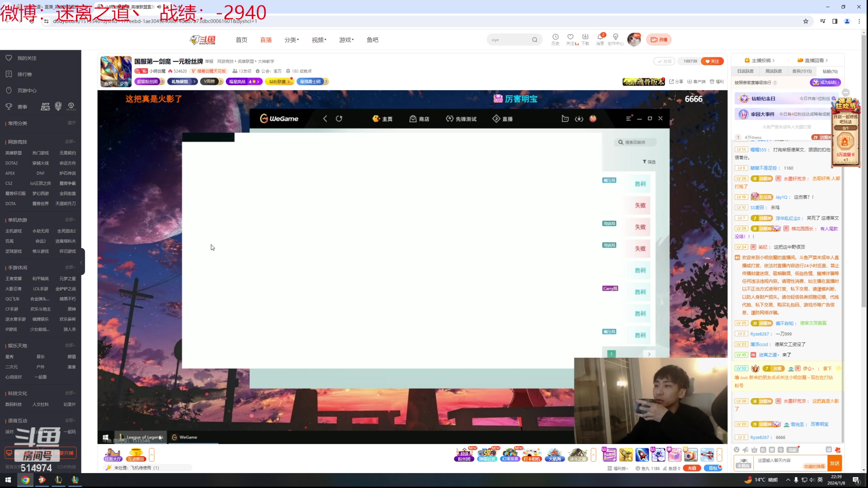The height and width of the screenshot is (488, 868).
Task: Expand 常用分类 with 展开 link
Action: [72, 123]
